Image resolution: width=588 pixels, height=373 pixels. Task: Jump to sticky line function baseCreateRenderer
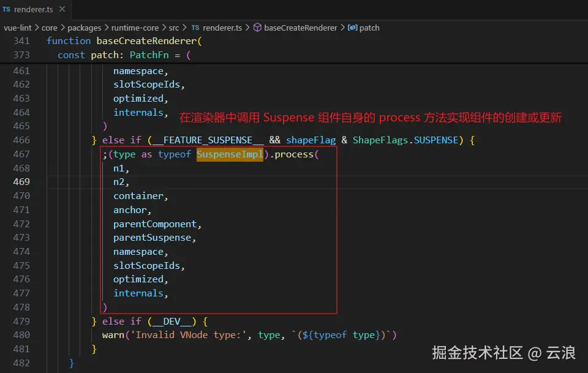(124, 41)
